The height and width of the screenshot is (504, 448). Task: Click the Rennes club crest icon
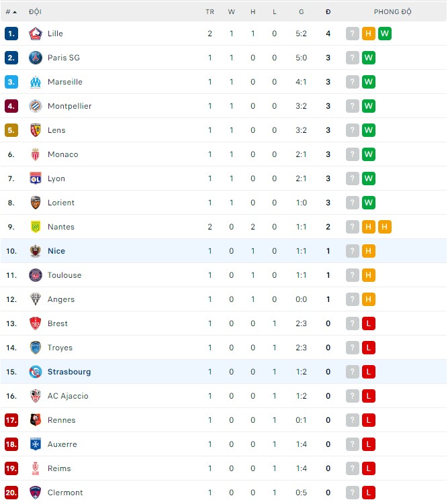tap(36, 420)
